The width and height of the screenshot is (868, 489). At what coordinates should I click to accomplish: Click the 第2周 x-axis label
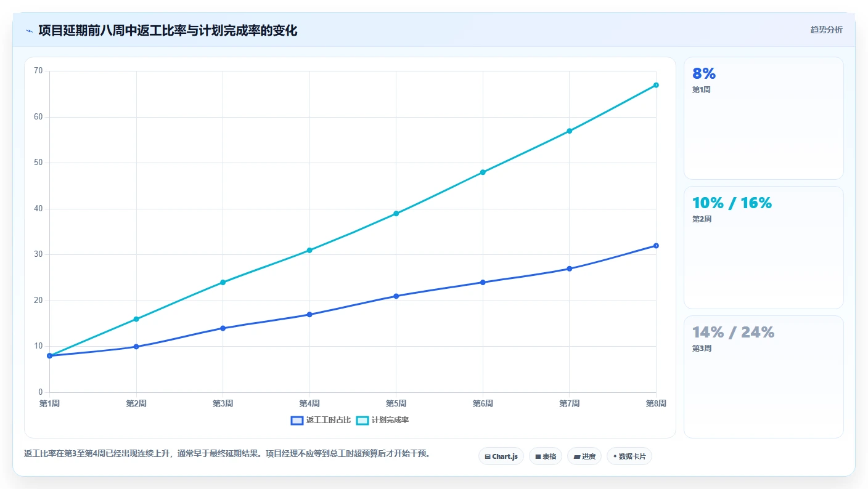136,403
